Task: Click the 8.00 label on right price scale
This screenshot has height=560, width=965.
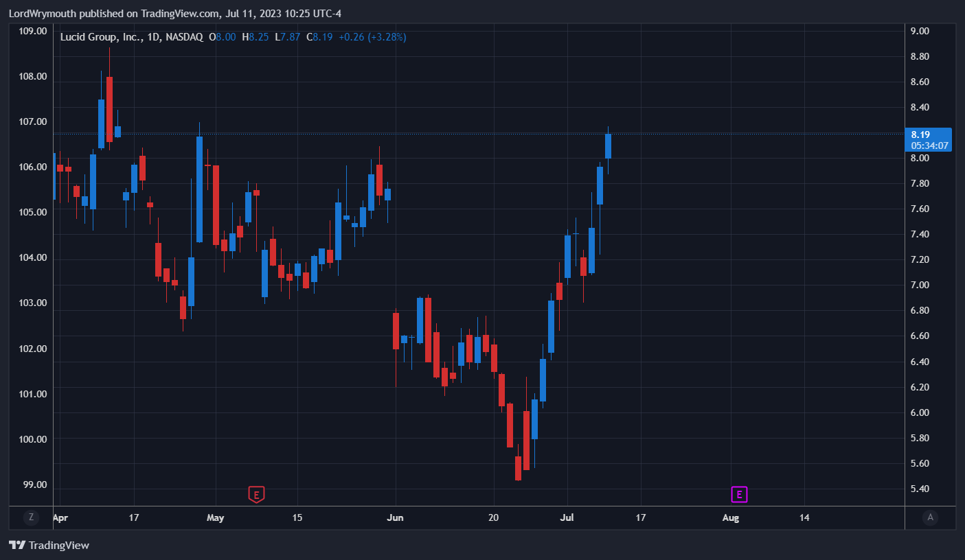Action: [x=920, y=158]
